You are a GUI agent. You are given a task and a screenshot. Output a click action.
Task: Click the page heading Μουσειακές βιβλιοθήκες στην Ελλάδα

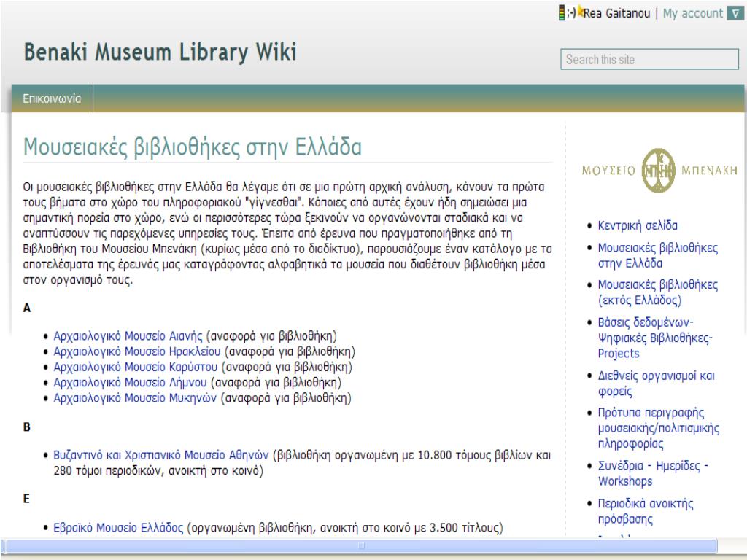tap(193, 147)
